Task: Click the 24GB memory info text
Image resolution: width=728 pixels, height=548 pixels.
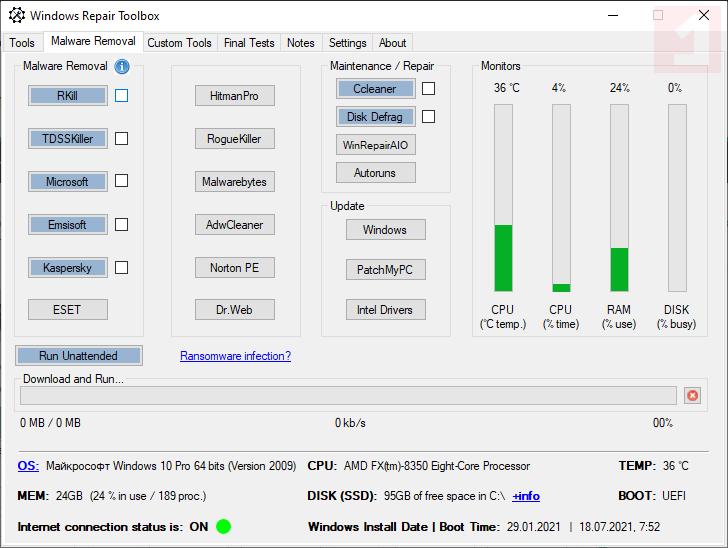Action: tap(131, 496)
